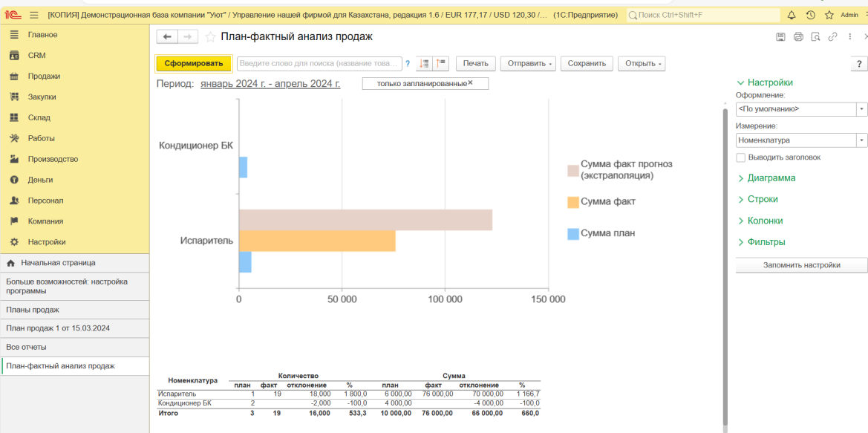Switch to 'Планы продаж' open tab
868x433 pixels.
33,310
